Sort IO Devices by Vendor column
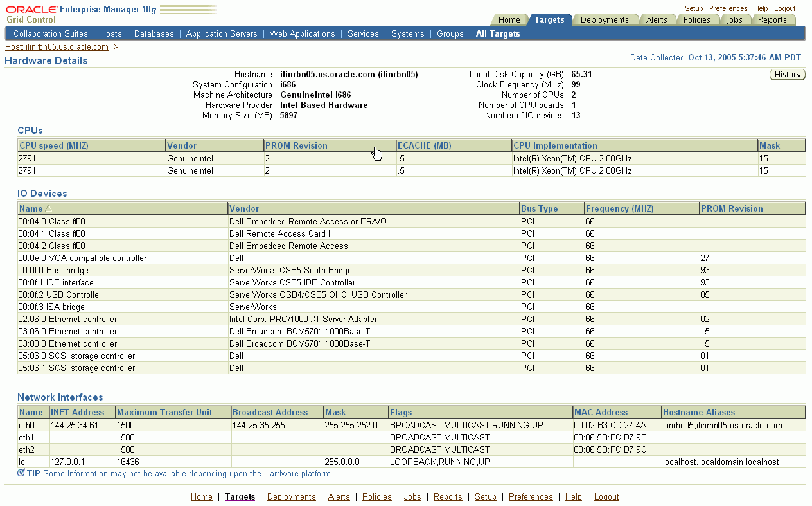This screenshot has width=812, height=506. [x=245, y=208]
